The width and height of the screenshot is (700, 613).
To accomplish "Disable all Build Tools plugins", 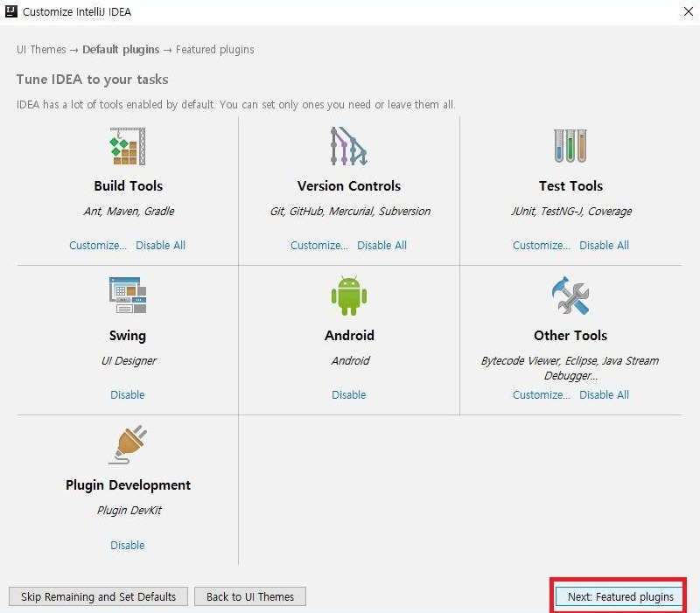I will coord(160,246).
